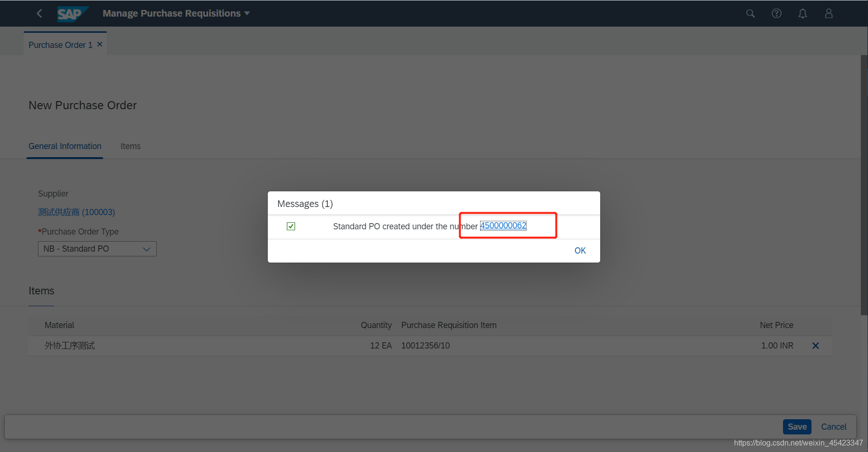
Task: Click the 12 EA quantity cell
Action: tap(381, 346)
